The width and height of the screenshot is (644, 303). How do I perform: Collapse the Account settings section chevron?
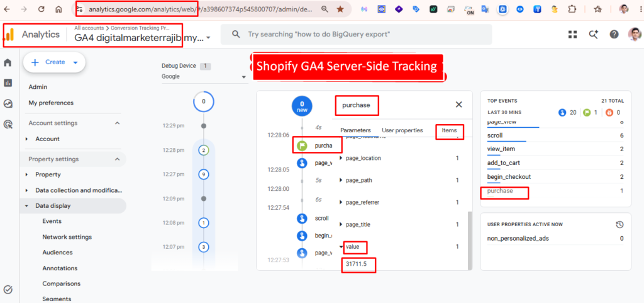117,123
